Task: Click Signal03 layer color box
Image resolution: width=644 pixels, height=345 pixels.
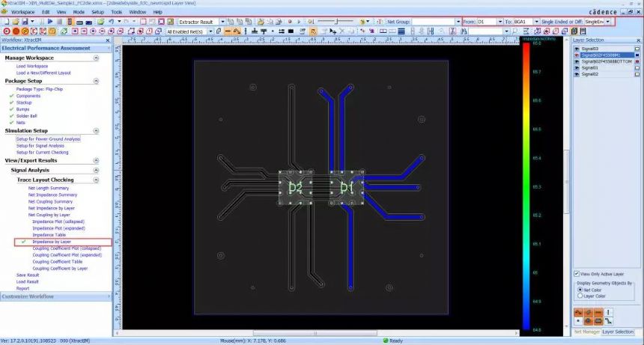Action: (x=637, y=49)
